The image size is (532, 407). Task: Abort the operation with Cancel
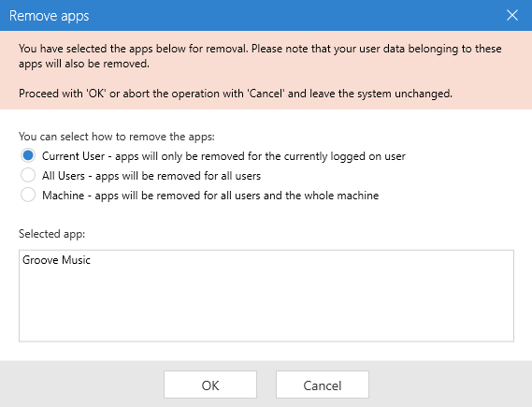323,385
